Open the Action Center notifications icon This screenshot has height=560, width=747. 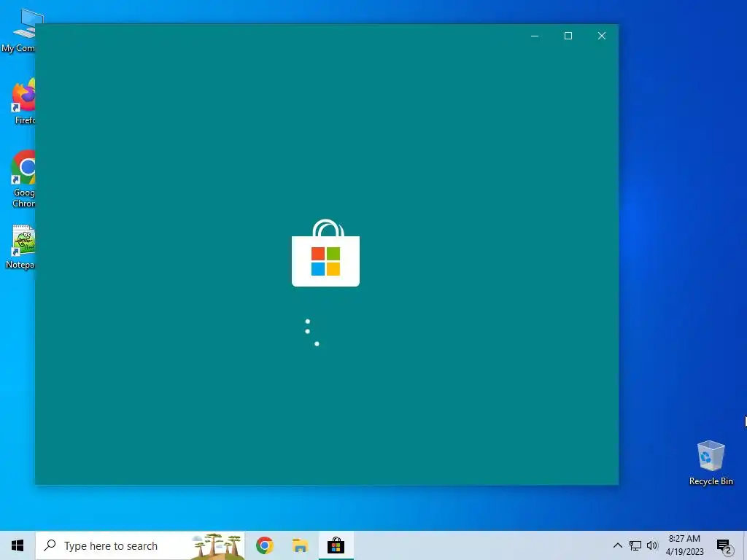[724, 546]
